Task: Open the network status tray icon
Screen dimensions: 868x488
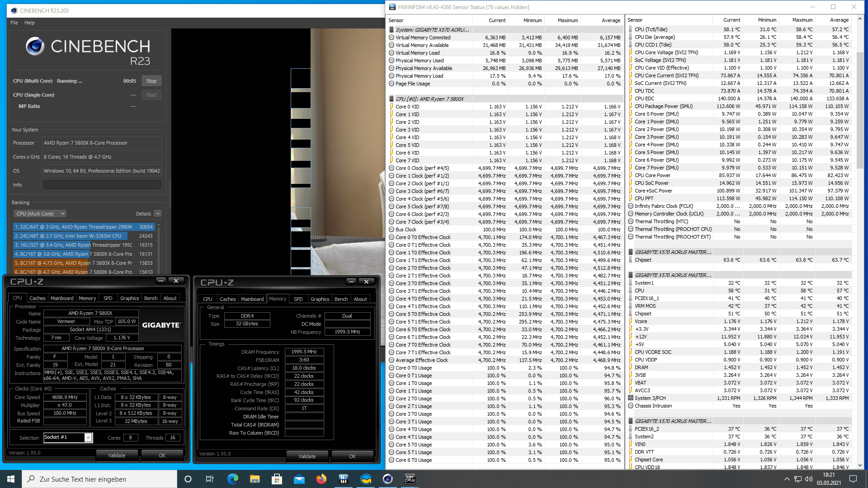Action: point(798,479)
